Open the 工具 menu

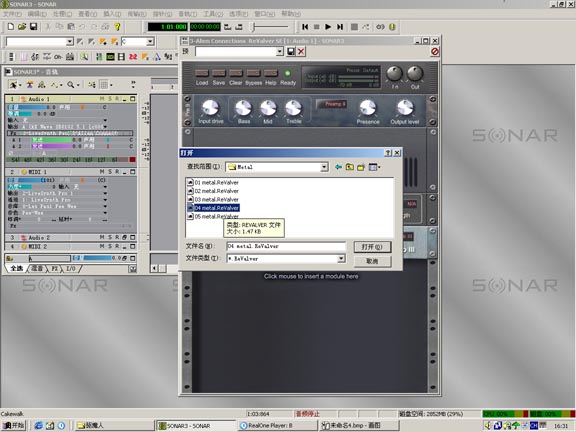(213, 14)
